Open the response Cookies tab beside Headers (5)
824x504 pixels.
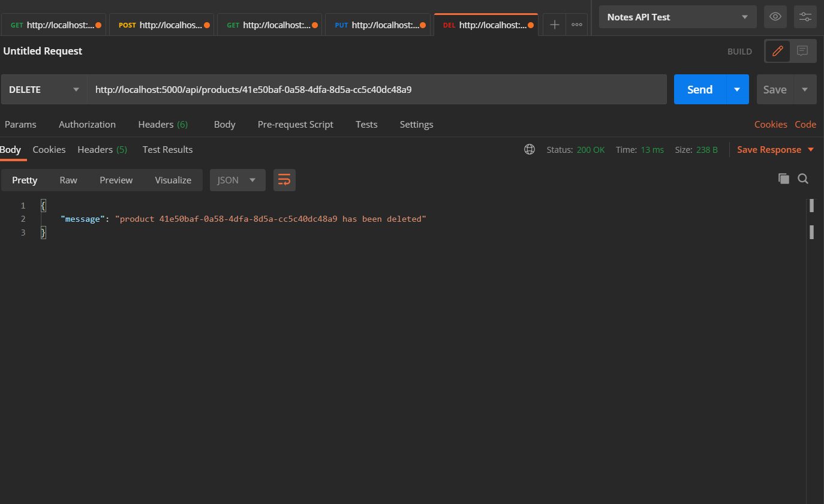(49, 150)
